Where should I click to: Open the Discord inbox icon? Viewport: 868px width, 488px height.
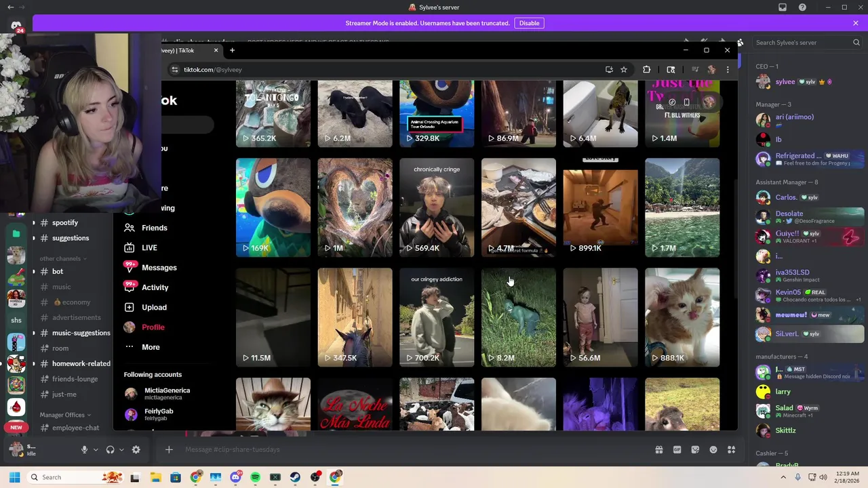click(x=783, y=7)
